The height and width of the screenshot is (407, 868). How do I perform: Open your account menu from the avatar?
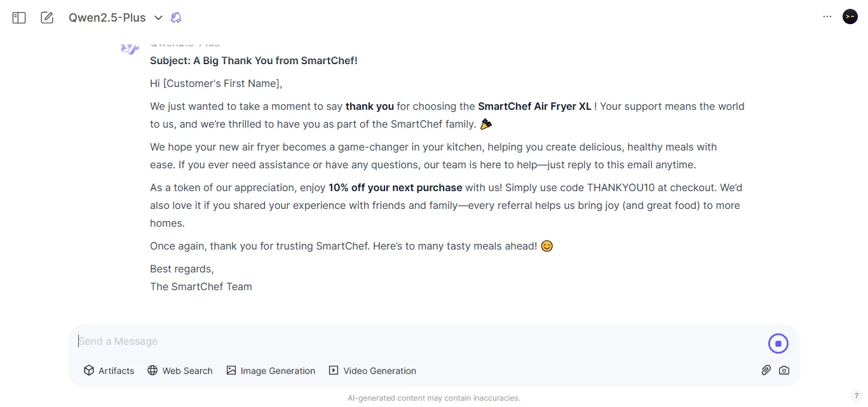click(x=850, y=17)
